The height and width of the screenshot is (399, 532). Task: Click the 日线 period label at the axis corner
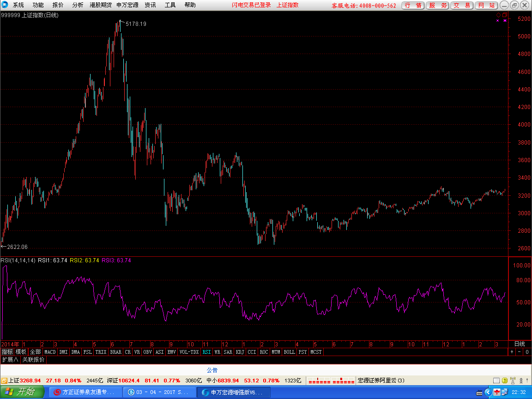pyautogui.click(x=520, y=344)
